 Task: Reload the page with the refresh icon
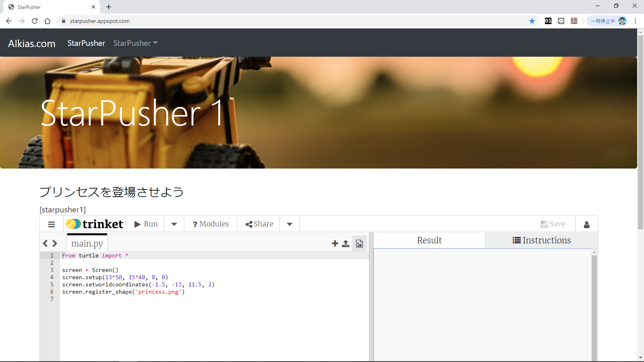click(x=35, y=21)
